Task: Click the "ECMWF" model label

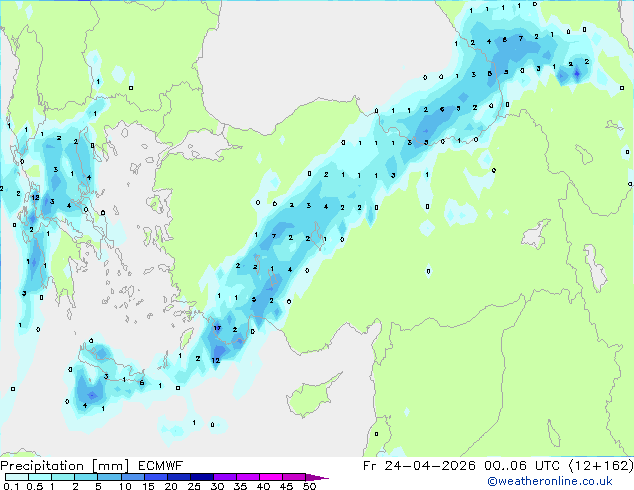Action: pos(161,466)
